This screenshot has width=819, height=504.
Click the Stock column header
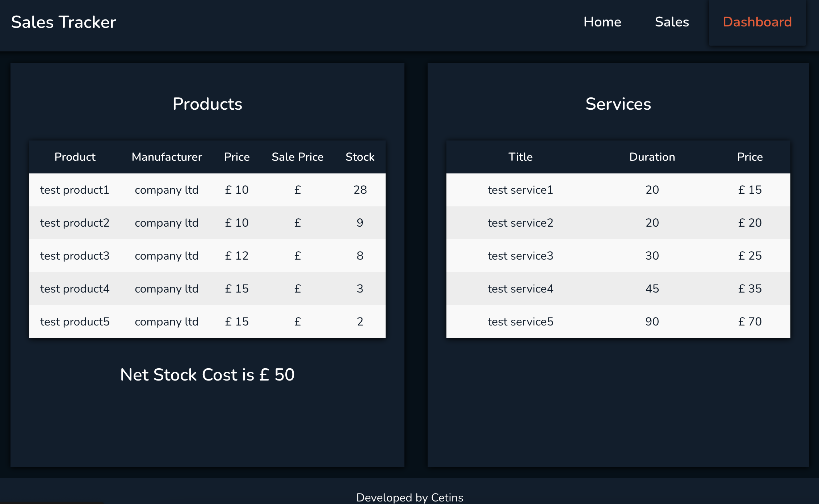click(360, 157)
